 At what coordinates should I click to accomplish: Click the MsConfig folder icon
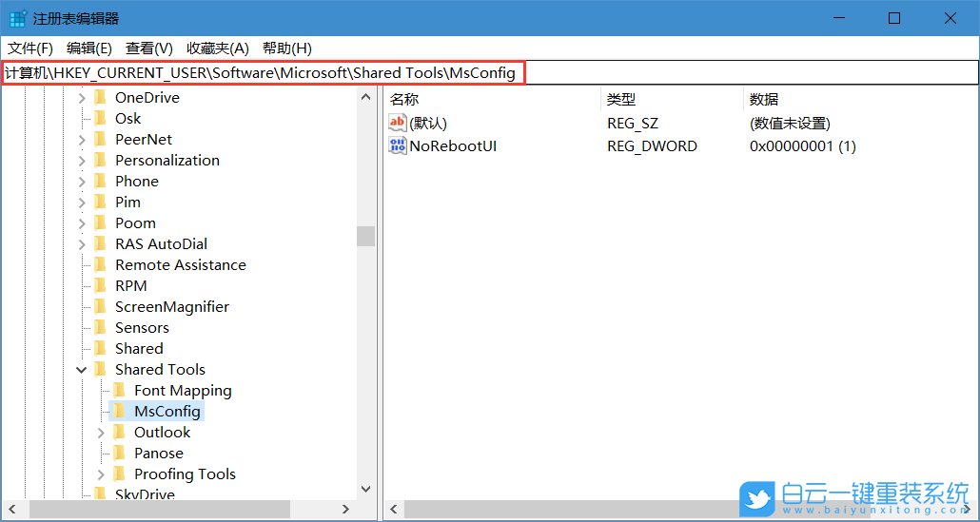coord(119,412)
